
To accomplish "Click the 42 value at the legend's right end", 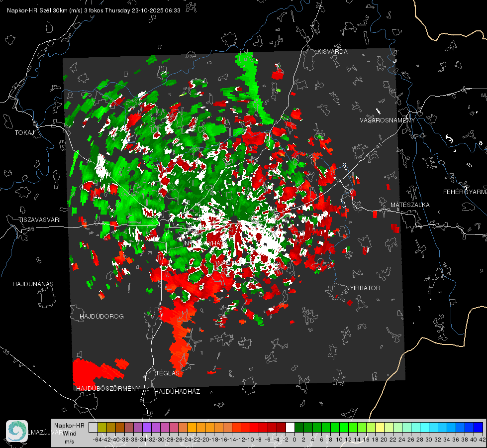I will click(483, 440).
